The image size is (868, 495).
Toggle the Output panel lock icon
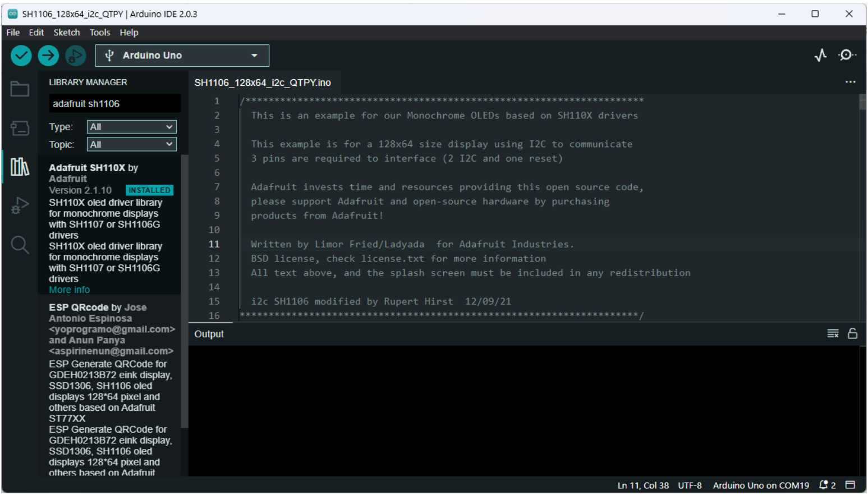(x=852, y=334)
